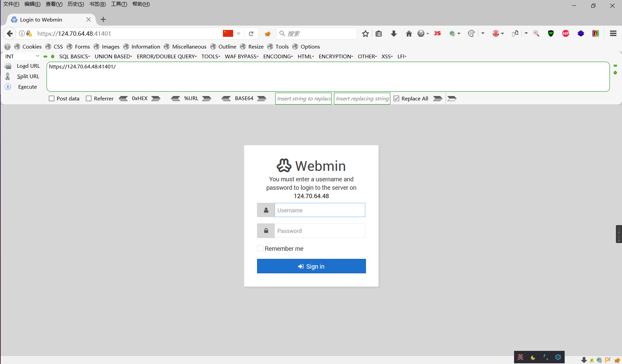Enable the Referrer checkbox
Image resolution: width=622 pixels, height=364 pixels.
point(89,98)
